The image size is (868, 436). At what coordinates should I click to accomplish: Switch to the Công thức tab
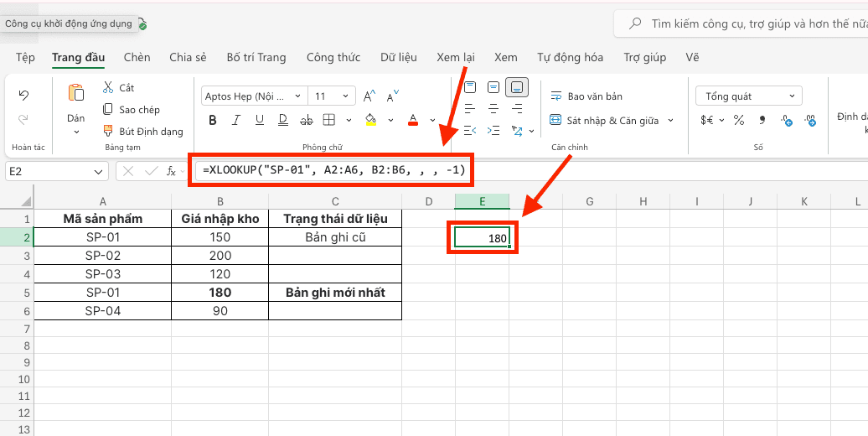pos(333,58)
